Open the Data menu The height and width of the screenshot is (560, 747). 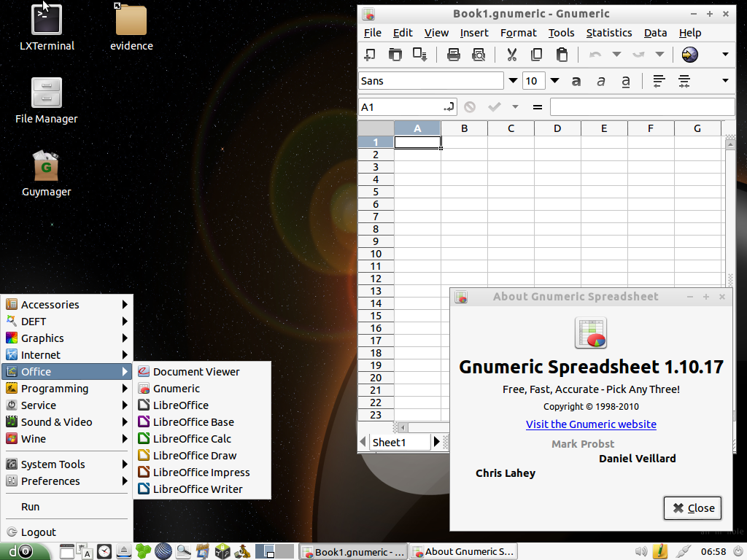(x=655, y=33)
